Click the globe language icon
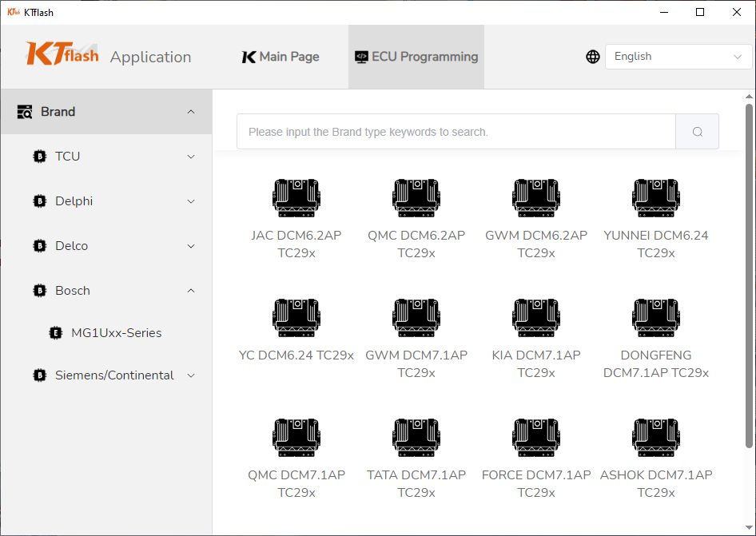The width and height of the screenshot is (756, 536). [x=592, y=57]
